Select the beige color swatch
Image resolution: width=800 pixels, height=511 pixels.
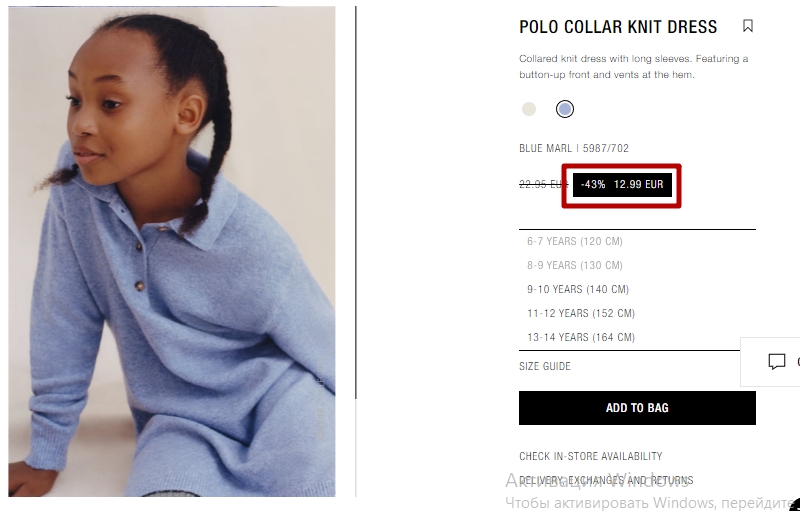pyautogui.click(x=529, y=109)
